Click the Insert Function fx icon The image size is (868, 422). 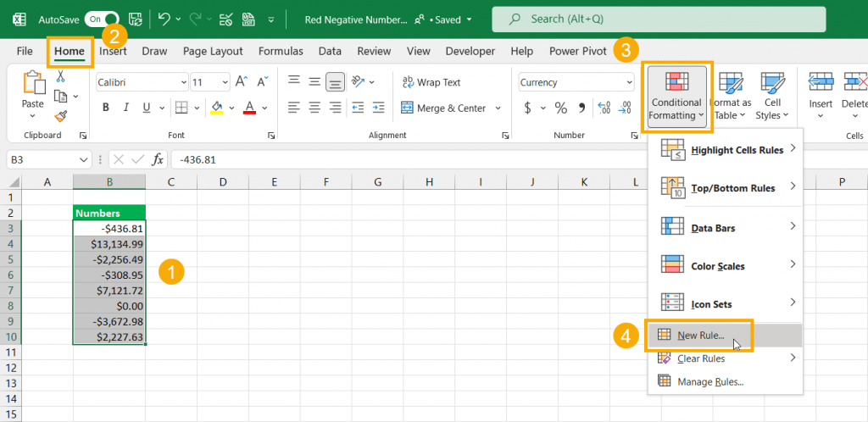coord(158,159)
